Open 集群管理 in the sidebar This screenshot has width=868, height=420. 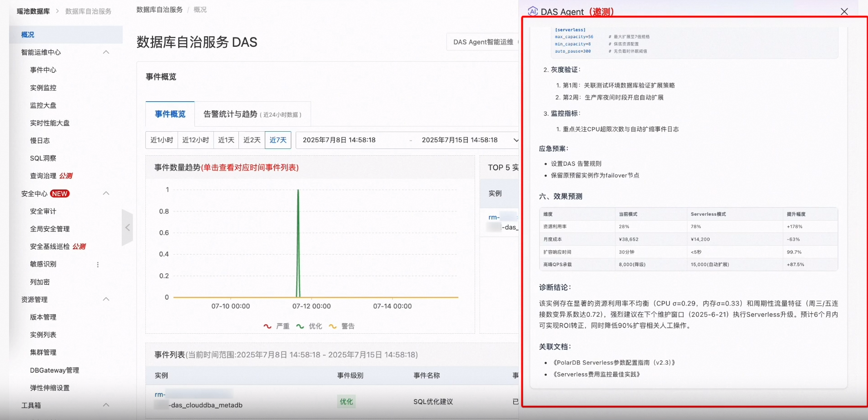(x=43, y=352)
